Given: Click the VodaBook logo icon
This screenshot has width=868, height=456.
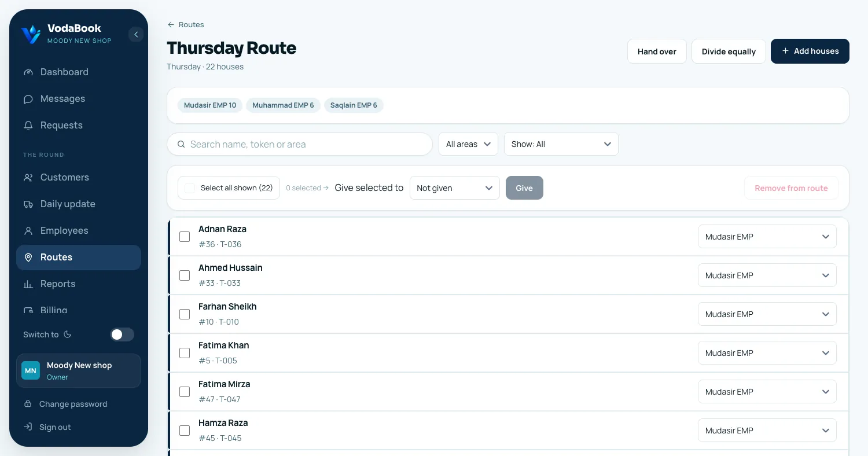Looking at the screenshot, I should pos(31,34).
